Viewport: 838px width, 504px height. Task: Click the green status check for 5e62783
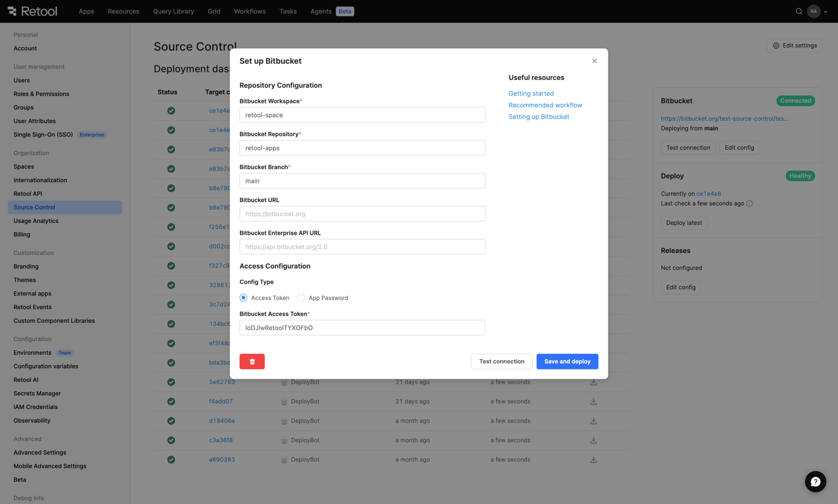coord(171,382)
